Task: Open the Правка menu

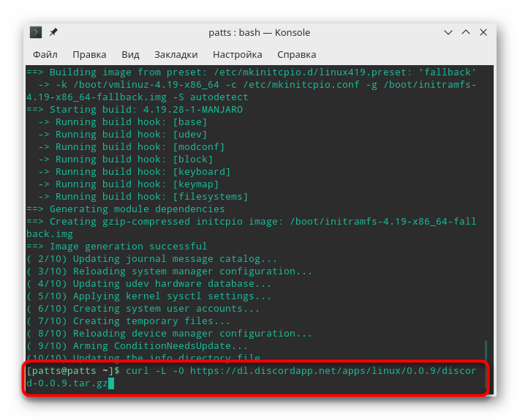Action: (89, 54)
